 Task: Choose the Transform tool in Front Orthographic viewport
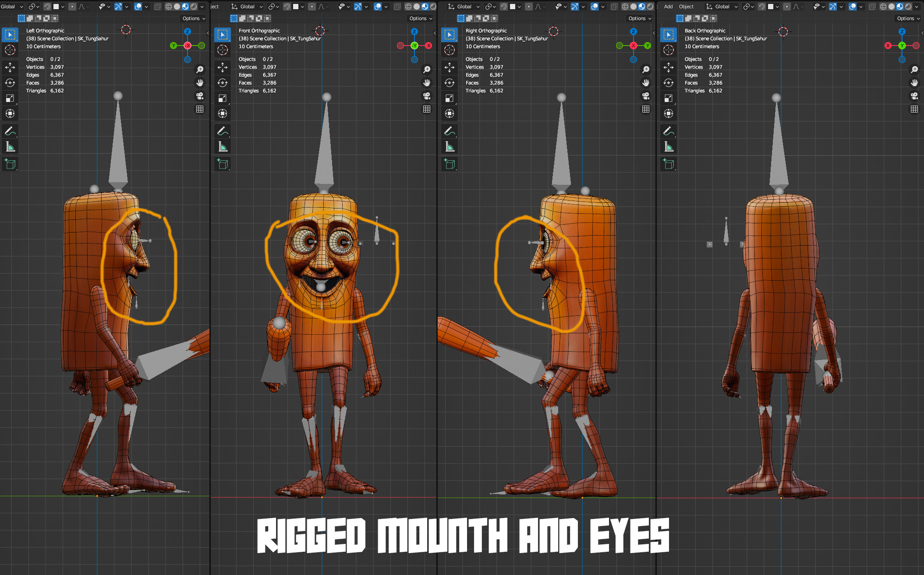point(223,114)
